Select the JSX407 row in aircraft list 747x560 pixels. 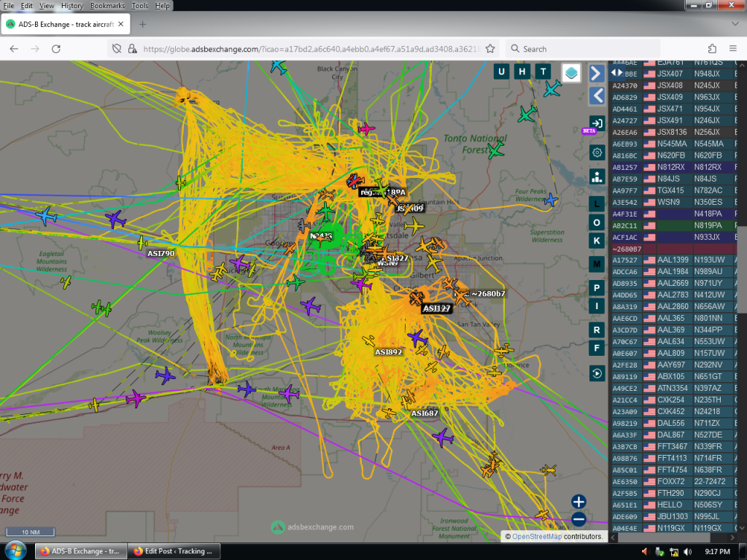(x=673, y=74)
